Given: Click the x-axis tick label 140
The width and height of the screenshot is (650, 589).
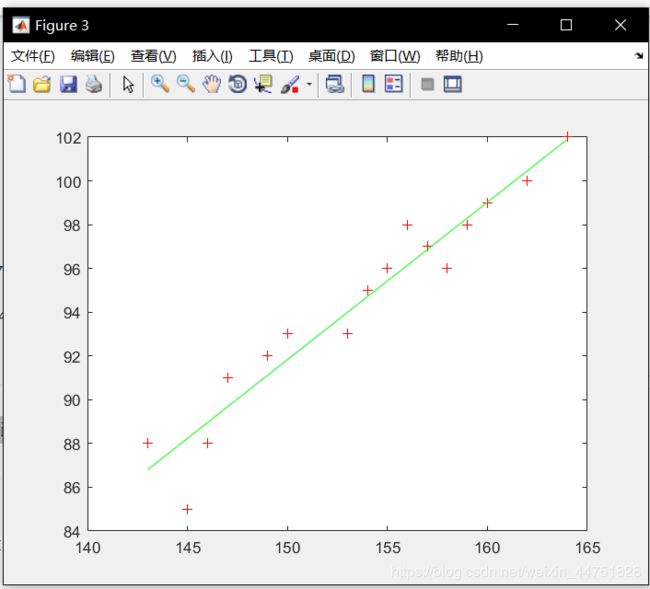Looking at the screenshot, I should (x=88, y=548).
